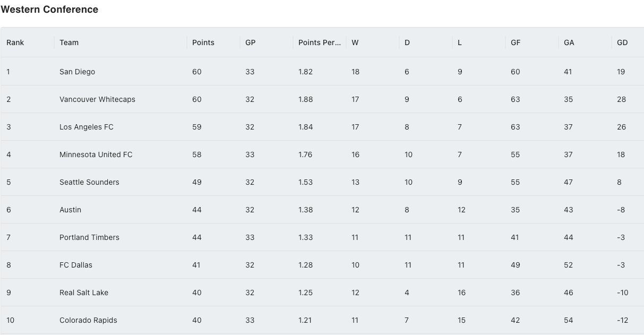Click on Los Angeles FC team name
The image size is (644, 335).
pos(87,127)
